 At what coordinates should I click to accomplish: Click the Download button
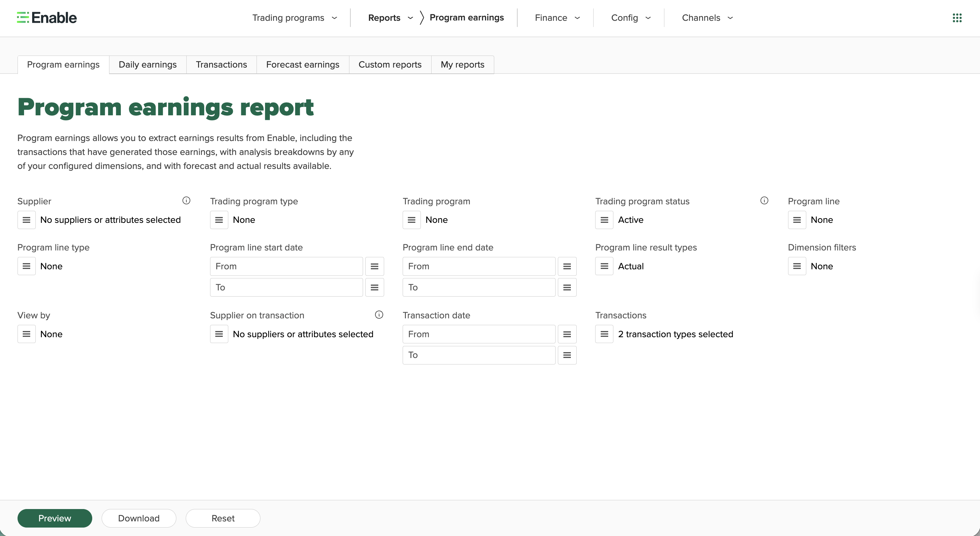pos(139,518)
